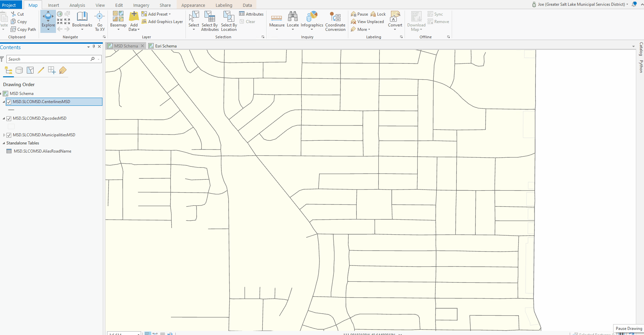Switch to the Imagery ribbon tab
Image resolution: width=644 pixels, height=335 pixels.
coord(141,5)
